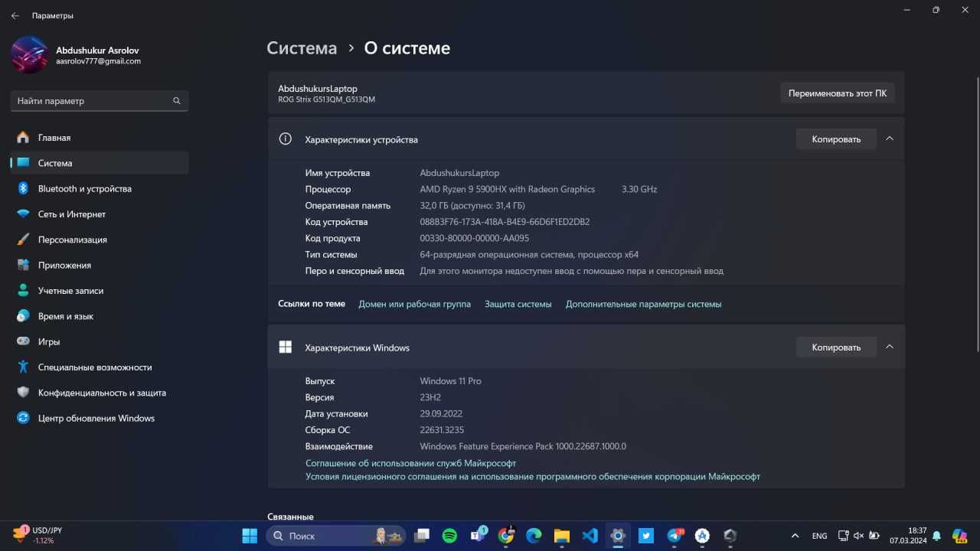Open Персонализация settings
Image resolution: width=980 pixels, height=551 pixels.
pyautogui.click(x=100, y=240)
